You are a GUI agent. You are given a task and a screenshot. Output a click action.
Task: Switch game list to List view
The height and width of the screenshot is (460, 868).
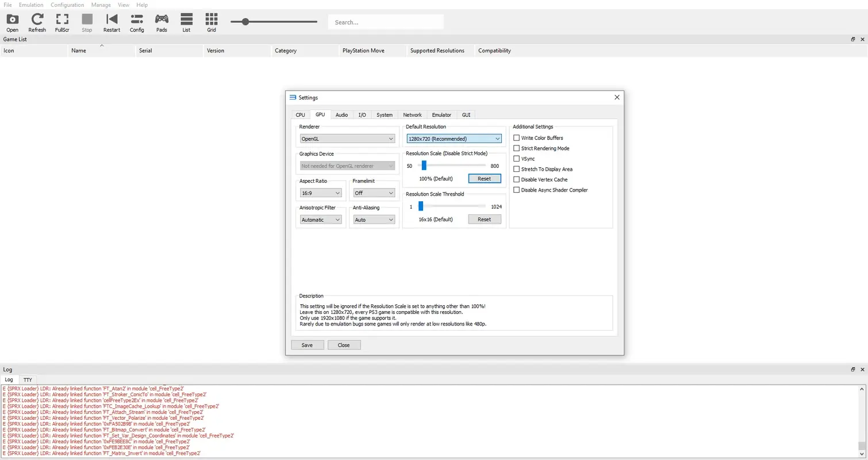[186, 22]
